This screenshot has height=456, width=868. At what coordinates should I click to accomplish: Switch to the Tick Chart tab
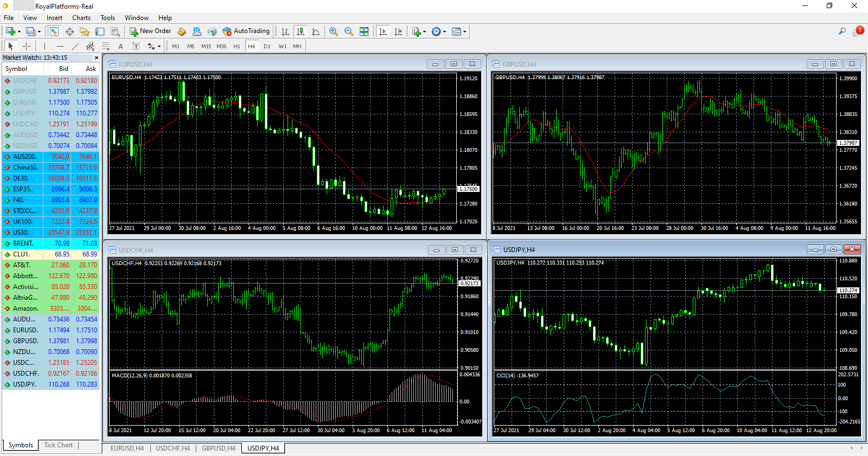click(x=58, y=445)
